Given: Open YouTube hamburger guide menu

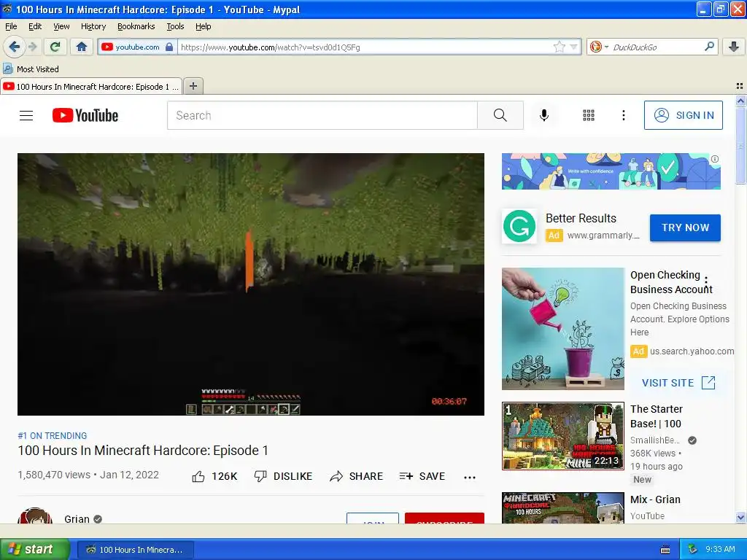Looking at the screenshot, I should point(26,115).
